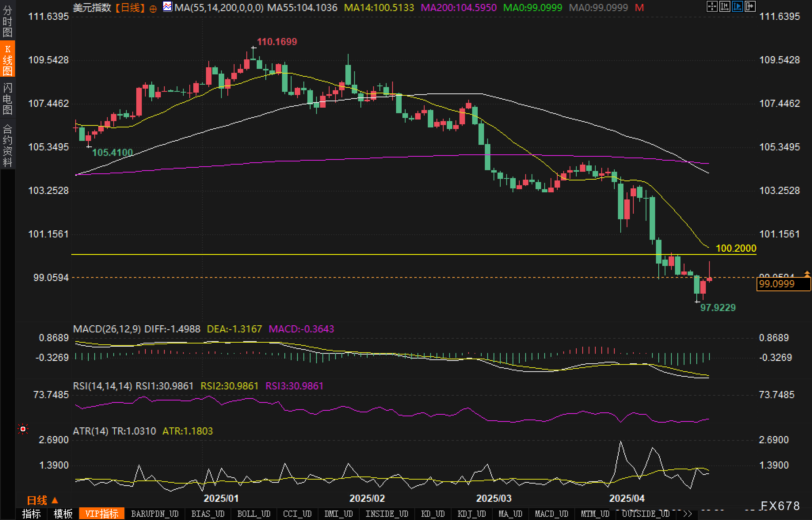This screenshot has width=812, height=520.
Task: Click the shift-chart-right arrow icon
Action: 750,6
